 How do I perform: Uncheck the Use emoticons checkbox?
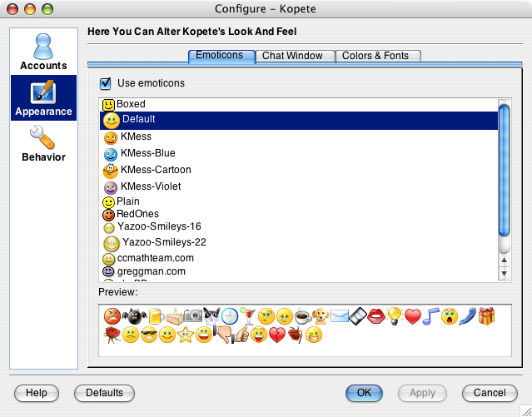click(x=106, y=83)
